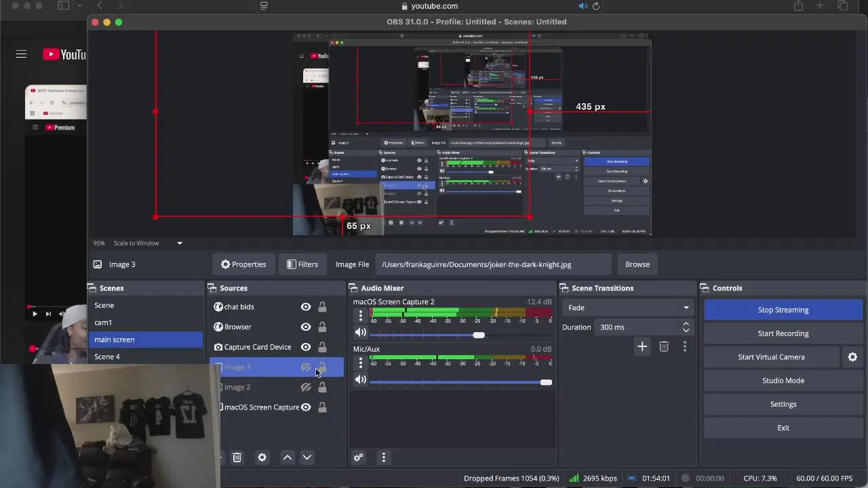The image size is (868, 488).
Task: Click Start Virtual Camera button
Action: (x=772, y=357)
